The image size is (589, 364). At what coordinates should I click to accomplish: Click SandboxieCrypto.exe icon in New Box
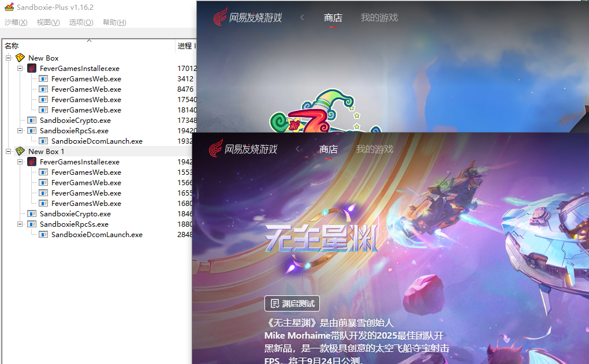click(32, 121)
